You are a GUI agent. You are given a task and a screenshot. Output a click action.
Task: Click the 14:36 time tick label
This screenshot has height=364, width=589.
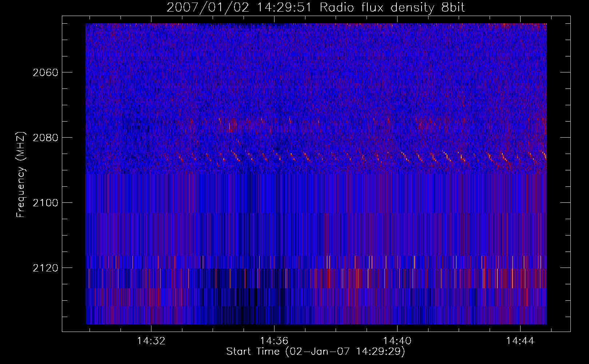tap(274, 341)
